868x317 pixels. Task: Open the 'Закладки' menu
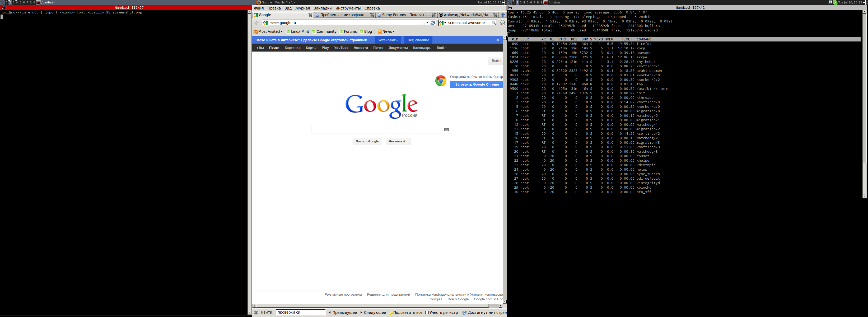pyautogui.click(x=322, y=8)
